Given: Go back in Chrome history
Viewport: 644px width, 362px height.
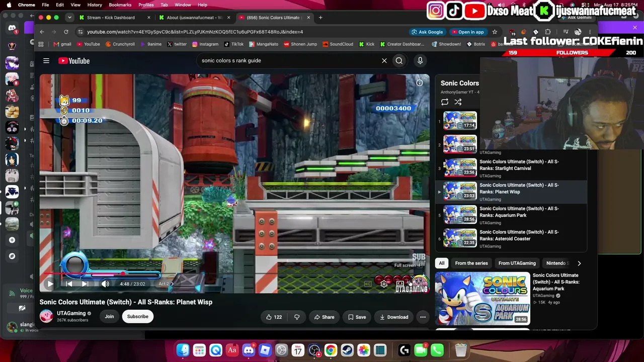Looking at the screenshot, I should click(42, 32).
